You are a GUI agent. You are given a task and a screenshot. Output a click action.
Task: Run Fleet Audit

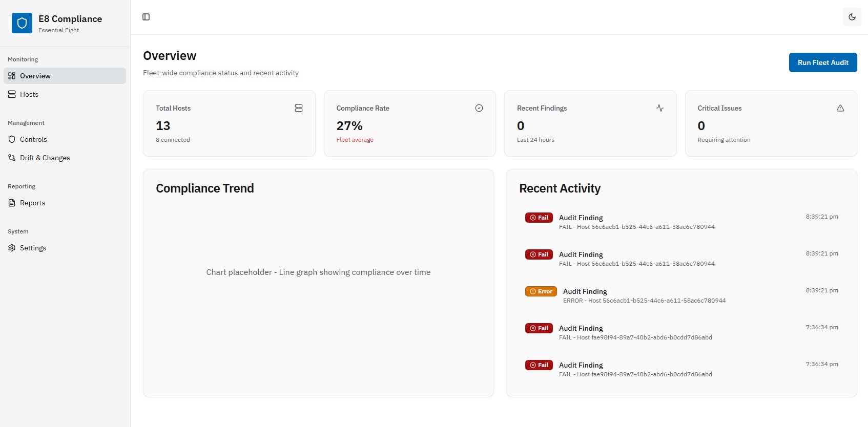823,62
